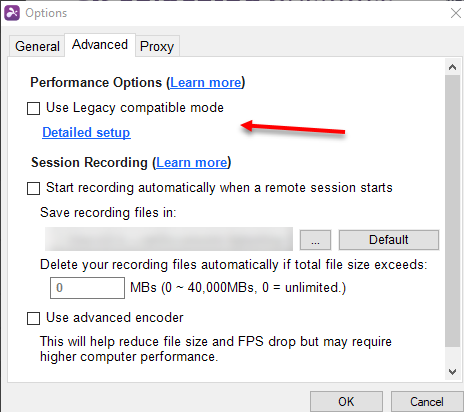
Task: Open Performance Options Learn more link
Action: [x=206, y=83]
